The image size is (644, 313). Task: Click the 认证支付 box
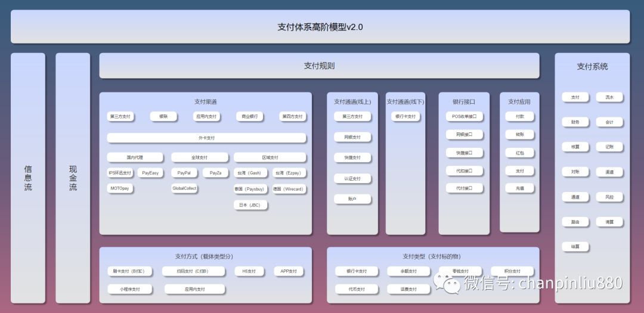tap(352, 178)
